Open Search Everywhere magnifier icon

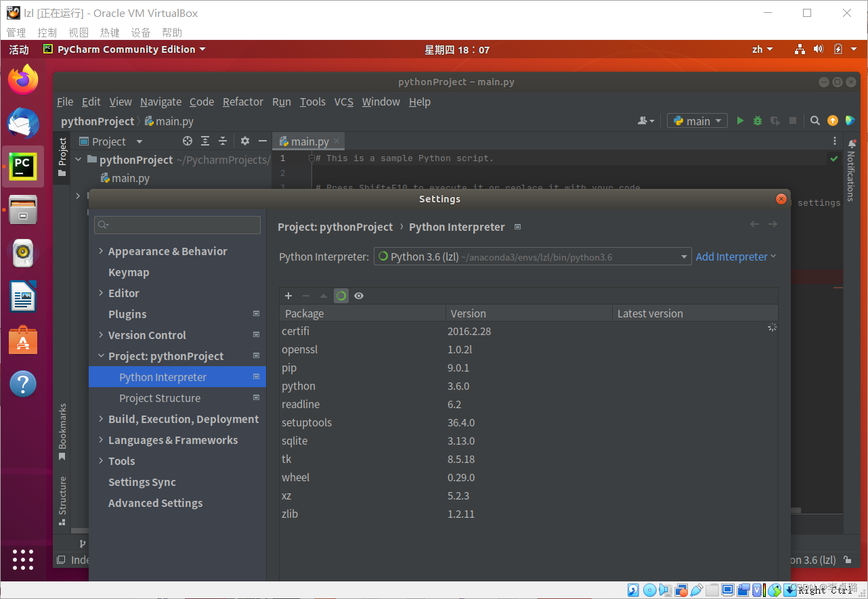(815, 120)
